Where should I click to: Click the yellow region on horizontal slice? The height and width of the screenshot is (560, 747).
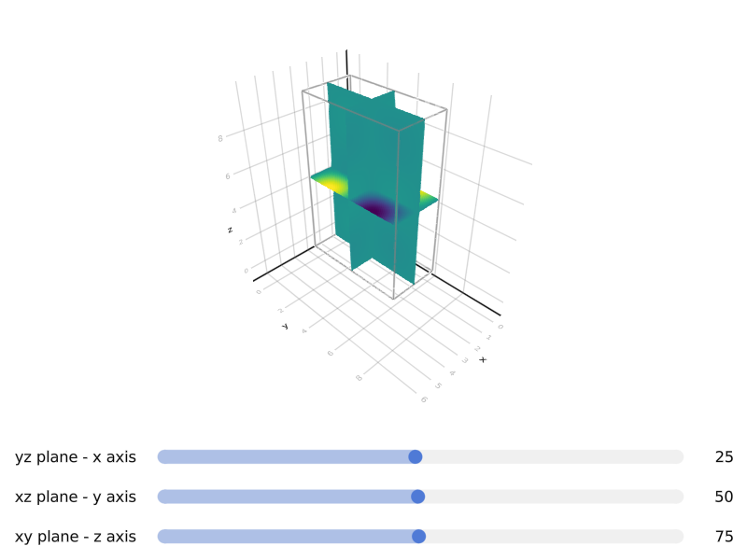point(331,183)
